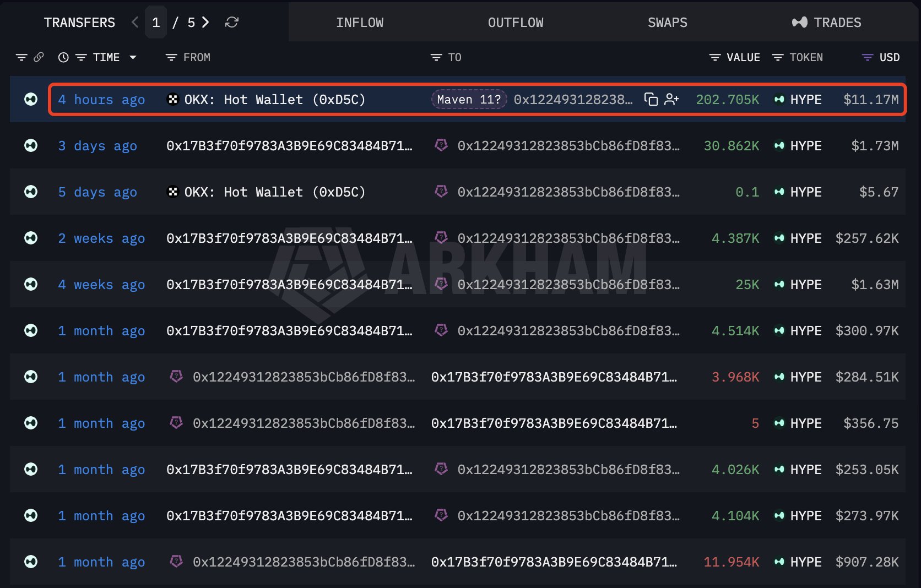Click chain icon on the $356.75 row
Screen dimensions: 921x588
coord(31,423)
